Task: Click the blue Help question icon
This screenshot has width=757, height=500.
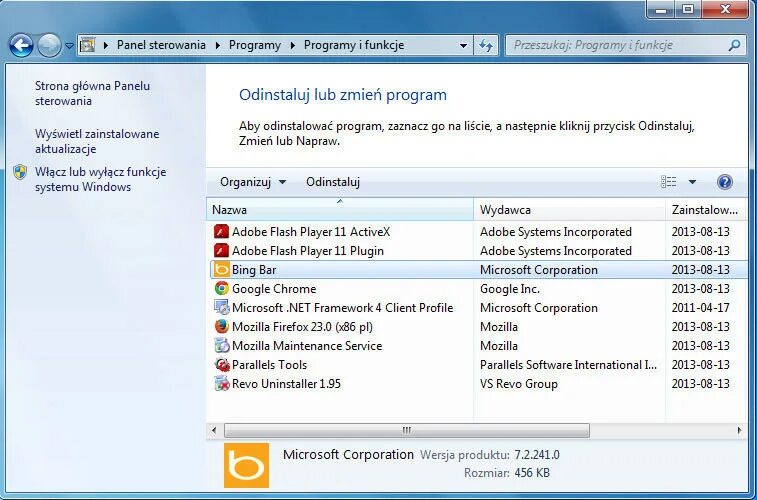Action: pos(724,182)
